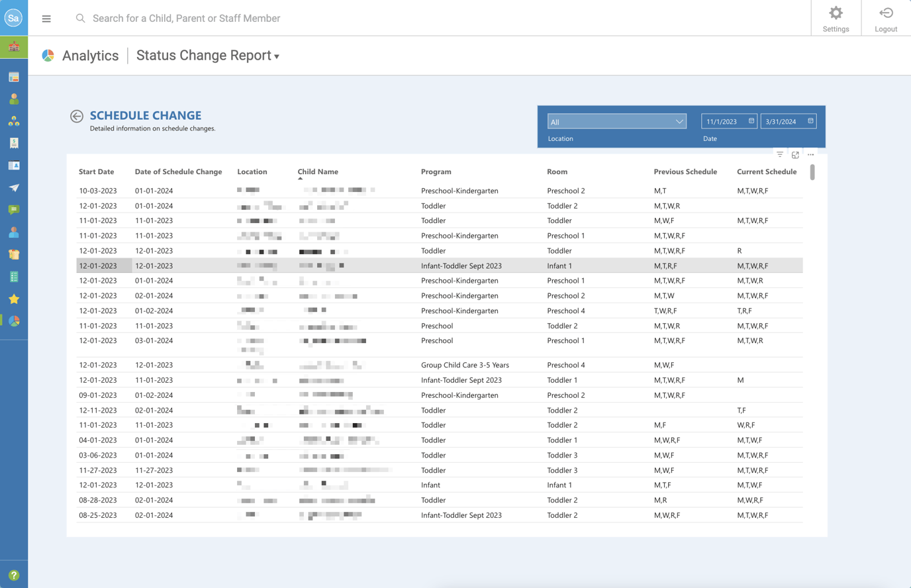
Task: Click the back arrow beside Schedule Change
Action: pos(76,116)
